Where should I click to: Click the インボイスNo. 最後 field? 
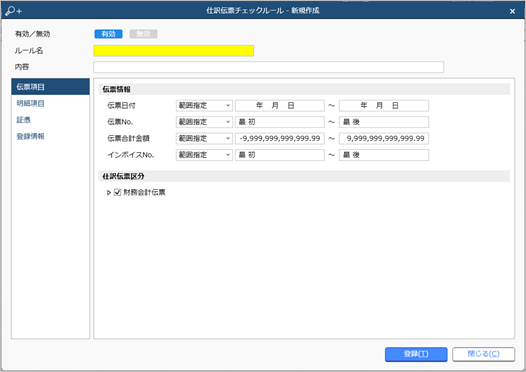(x=384, y=155)
